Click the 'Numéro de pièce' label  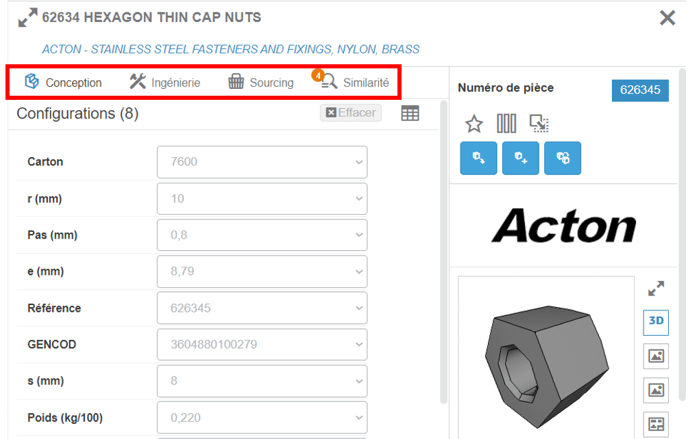tap(505, 88)
